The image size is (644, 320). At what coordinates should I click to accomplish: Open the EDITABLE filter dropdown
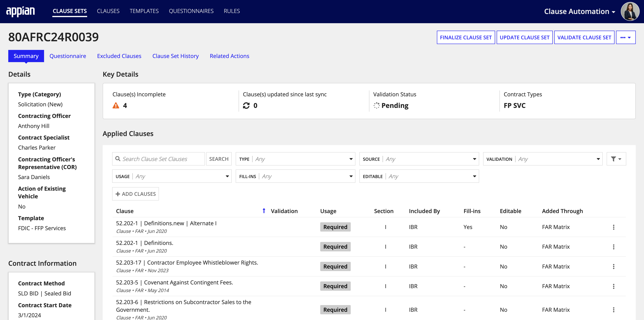point(419,176)
